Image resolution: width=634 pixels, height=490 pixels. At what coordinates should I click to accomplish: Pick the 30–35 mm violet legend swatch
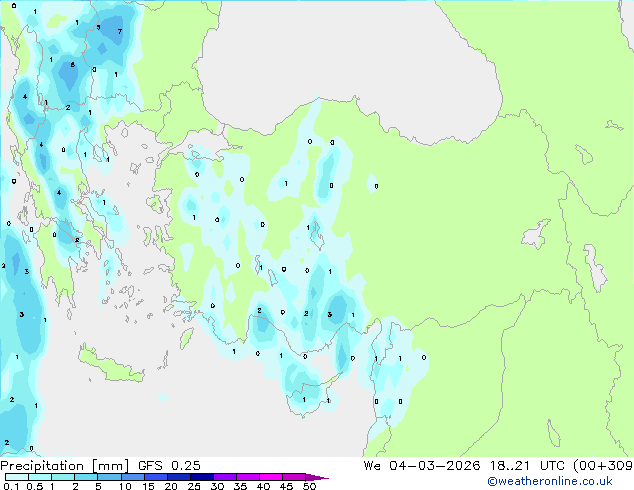(x=225, y=477)
